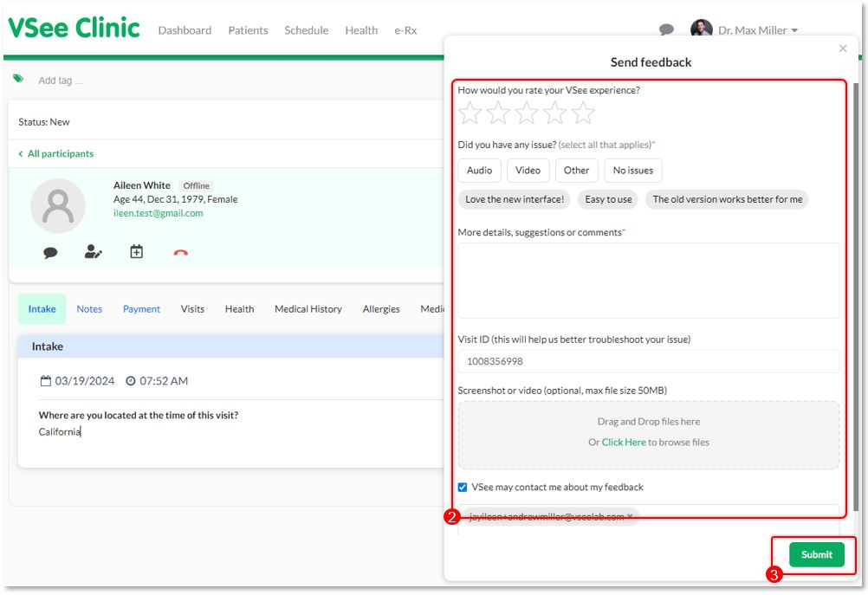Click Aileen White's avatar placeholder
This screenshot has width=868, height=595.
(58, 206)
